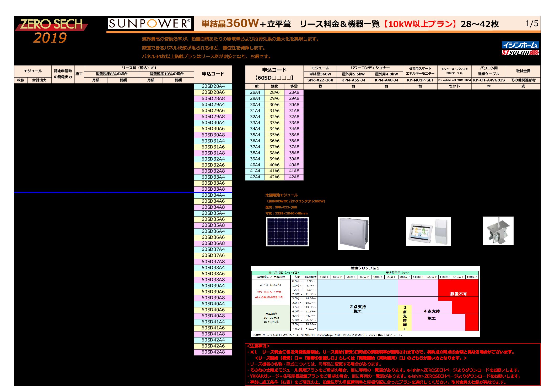Click the 強化 column header
This screenshot has width=555, height=392.
click(x=274, y=86)
